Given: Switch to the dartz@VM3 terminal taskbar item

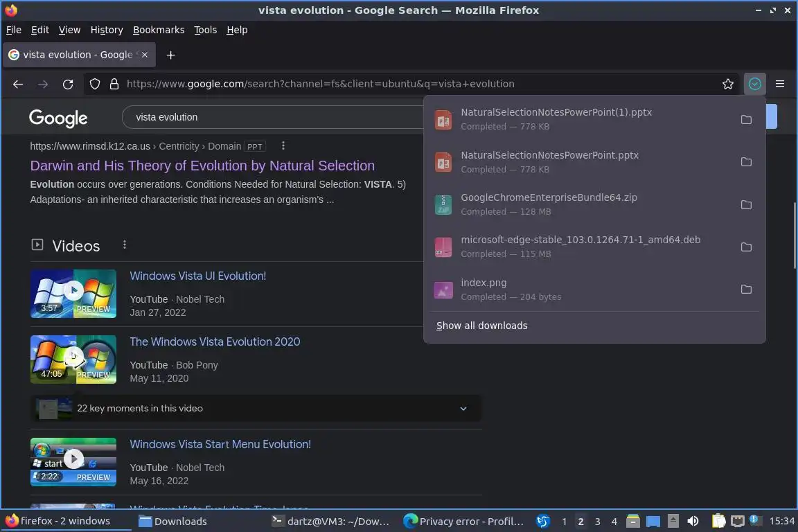Looking at the screenshot, I should click(331, 522).
